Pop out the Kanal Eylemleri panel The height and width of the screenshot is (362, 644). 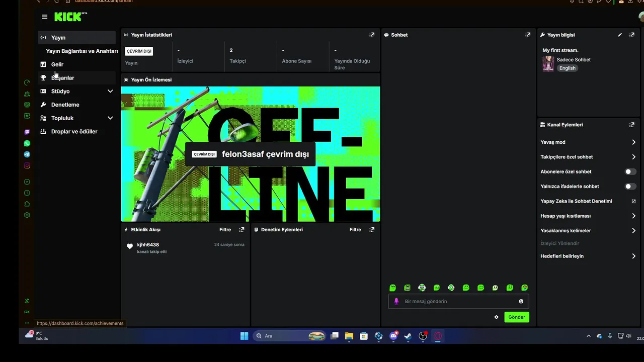(632, 125)
